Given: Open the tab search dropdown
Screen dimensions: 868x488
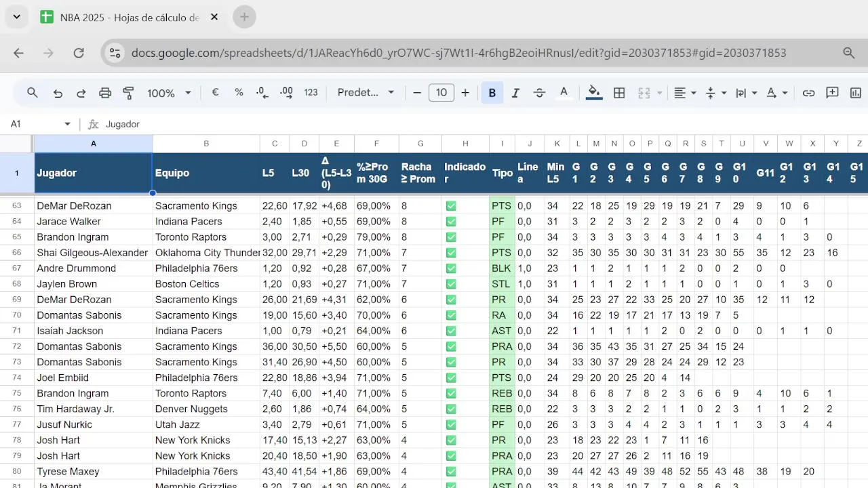Looking at the screenshot, I should pos(16,17).
